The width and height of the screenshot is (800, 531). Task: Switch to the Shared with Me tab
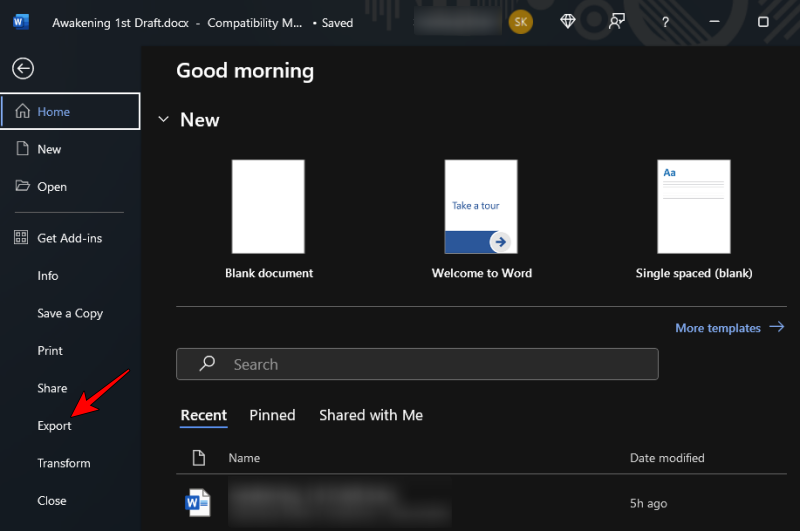click(371, 415)
